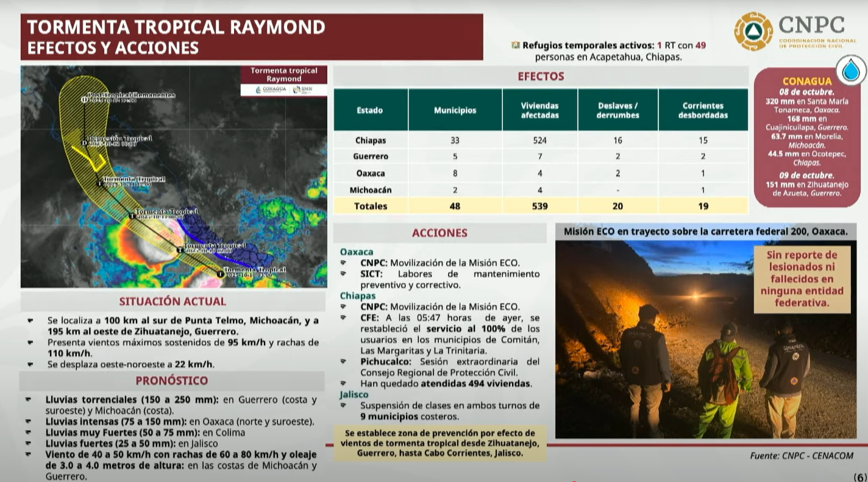Click the Viviendas afectadas column header
The height and width of the screenshot is (482, 868).
click(x=539, y=110)
